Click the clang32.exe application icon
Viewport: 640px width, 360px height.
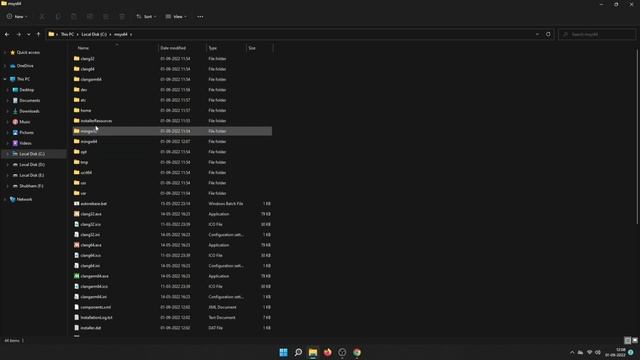click(76, 214)
